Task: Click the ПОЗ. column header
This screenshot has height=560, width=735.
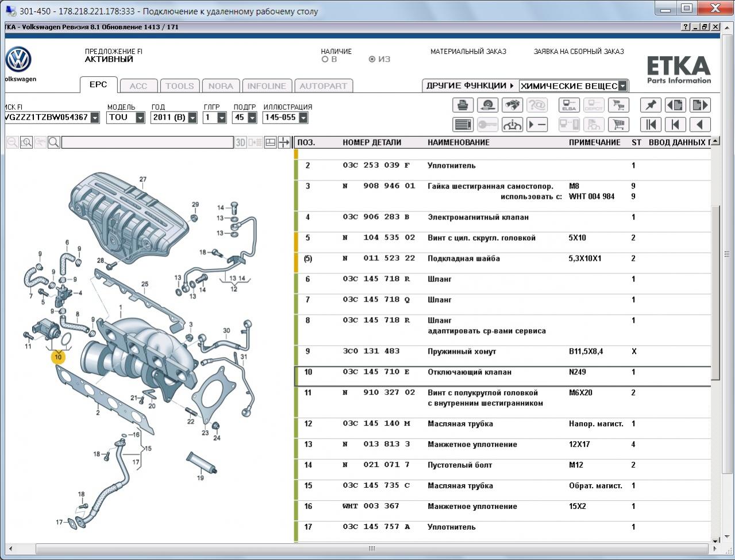Action: click(x=306, y=142)
